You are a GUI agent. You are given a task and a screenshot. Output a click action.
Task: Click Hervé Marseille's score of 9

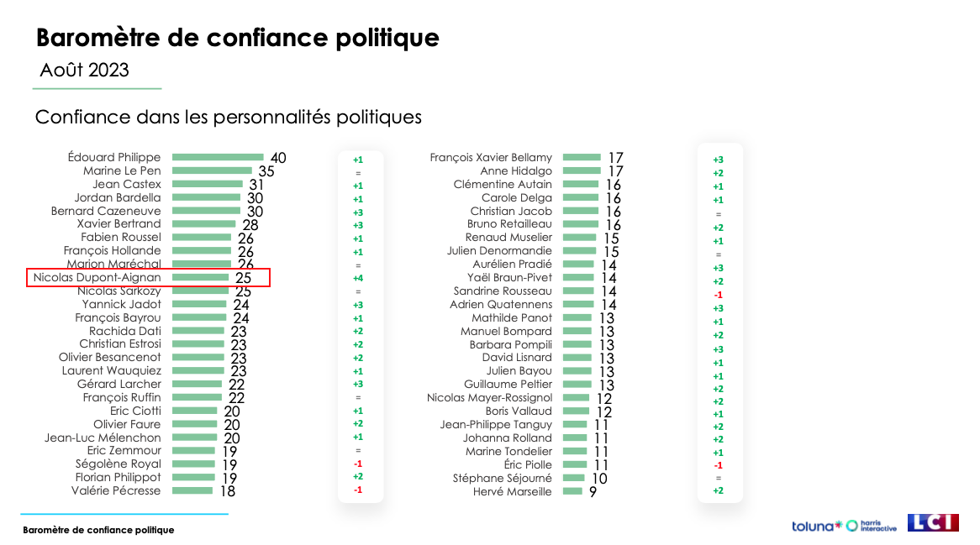coord(593,492)
